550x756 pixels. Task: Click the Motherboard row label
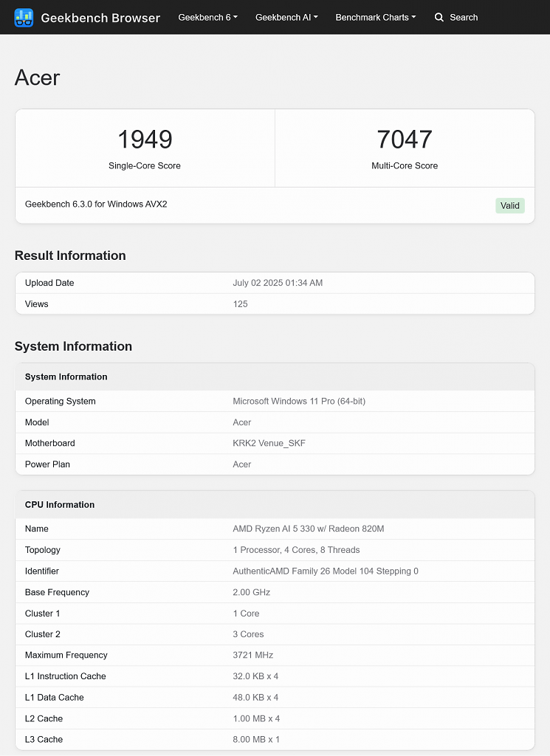(49, 443)
